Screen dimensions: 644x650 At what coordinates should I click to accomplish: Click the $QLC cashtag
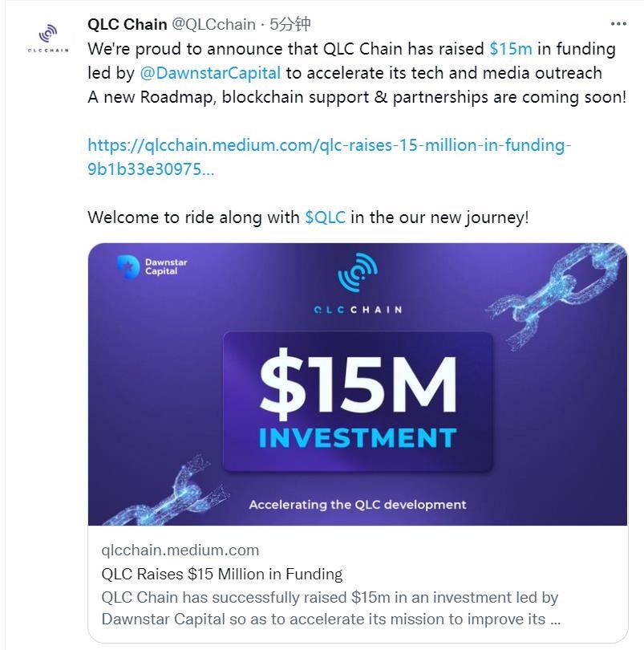tap(325, 217)
